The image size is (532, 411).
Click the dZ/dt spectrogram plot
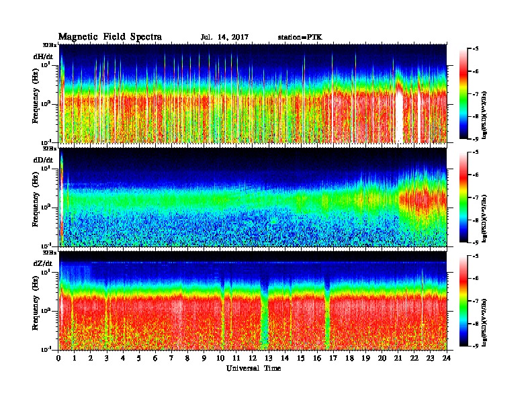coord(253,301)
